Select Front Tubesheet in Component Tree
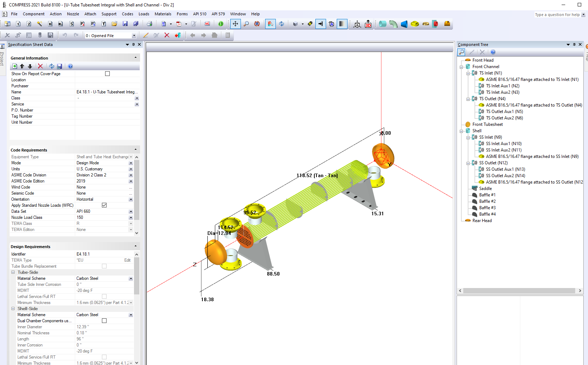This screenshot has height=365, width=588. pyautogui.click(x=488, y=124)
